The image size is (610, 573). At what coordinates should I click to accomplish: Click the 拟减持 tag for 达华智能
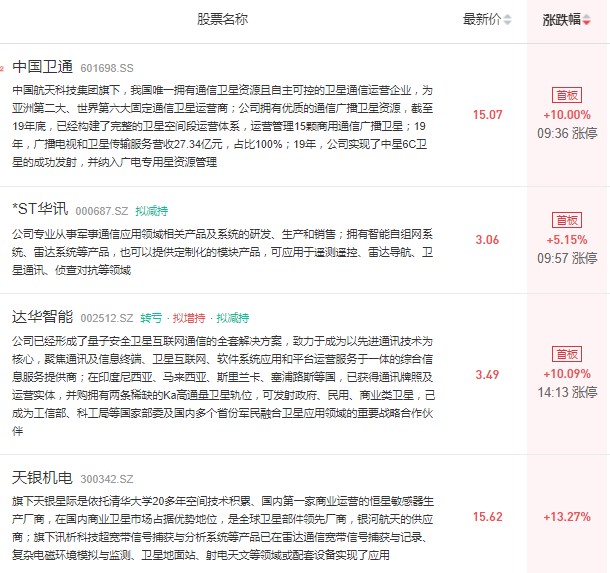click(x=233, y=318)
